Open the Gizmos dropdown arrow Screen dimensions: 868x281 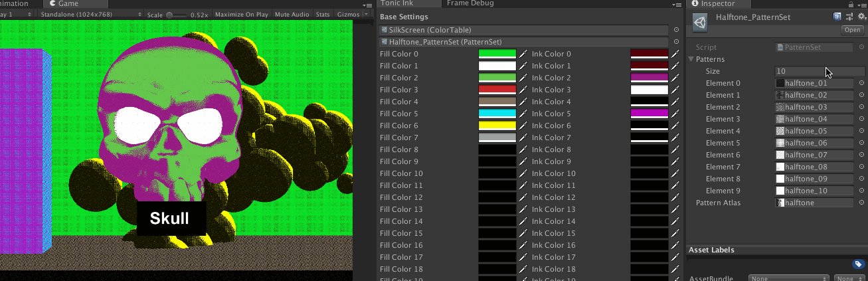tap(366, 14)
